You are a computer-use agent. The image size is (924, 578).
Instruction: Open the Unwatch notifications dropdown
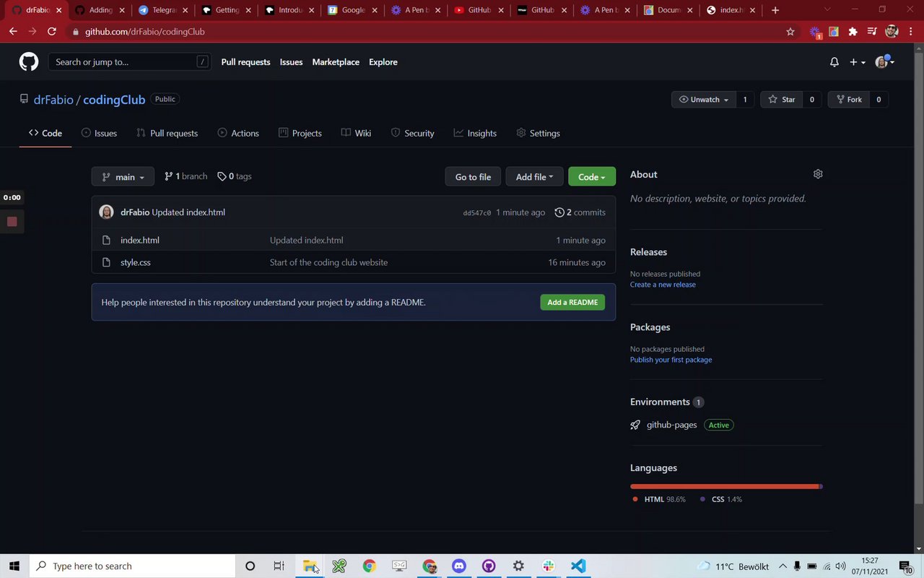click(704, 100)
